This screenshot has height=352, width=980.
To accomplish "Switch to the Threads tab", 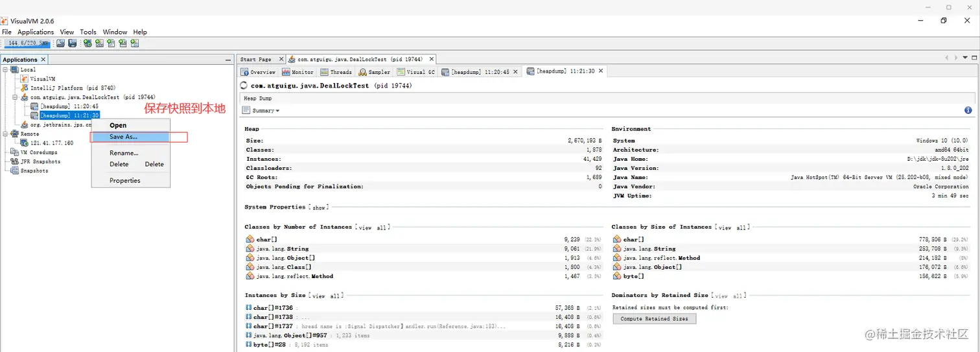I will 336,72.
